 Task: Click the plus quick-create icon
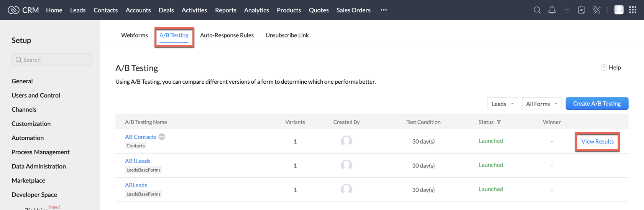[567, 10]
